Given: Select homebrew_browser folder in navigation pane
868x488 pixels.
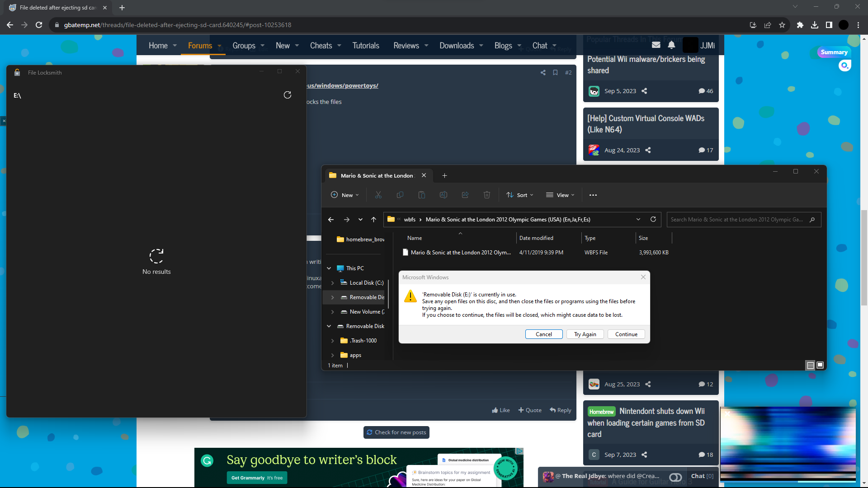Looking at the screenshot, I should click(x=361, y=239).
